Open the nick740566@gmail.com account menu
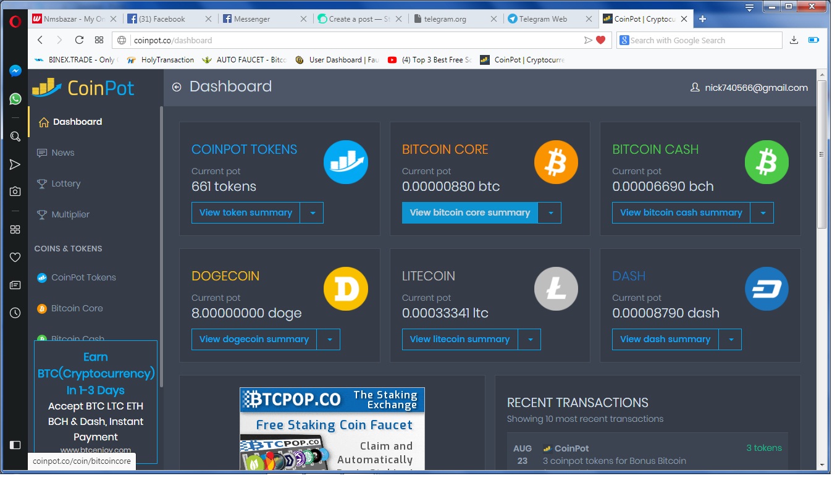The image size is (840, 504). pos(749,88)
